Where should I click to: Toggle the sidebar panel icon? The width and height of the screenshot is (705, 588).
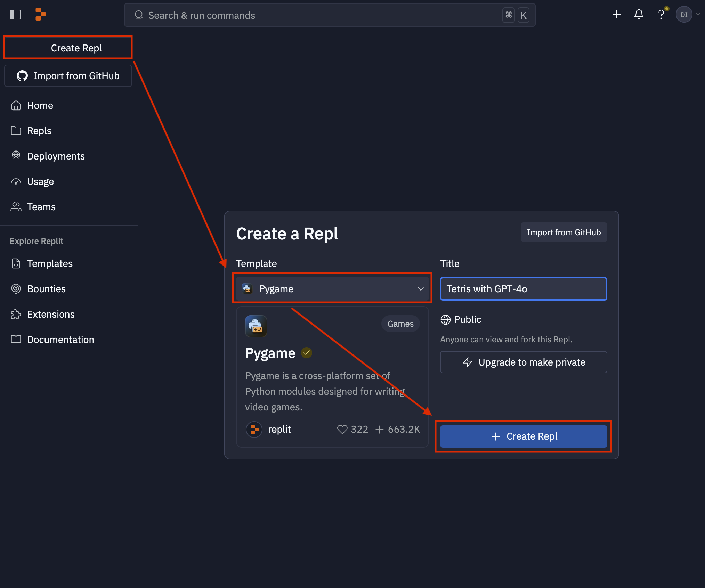pos(15,15)
